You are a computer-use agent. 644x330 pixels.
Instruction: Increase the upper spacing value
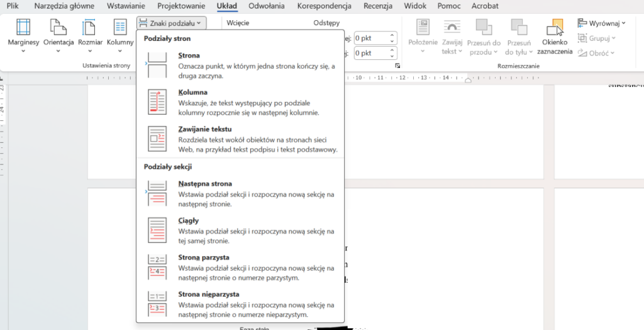tap(392, 35)
